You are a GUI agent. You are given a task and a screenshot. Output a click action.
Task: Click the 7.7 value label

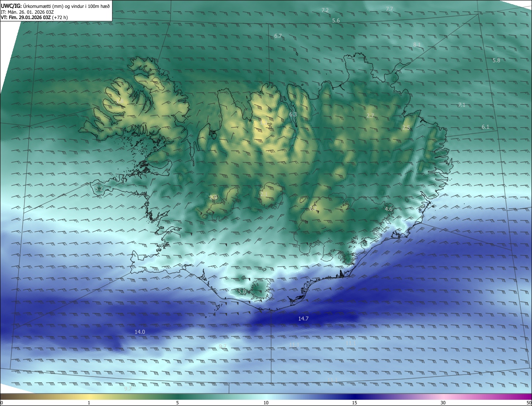point(389,9)
